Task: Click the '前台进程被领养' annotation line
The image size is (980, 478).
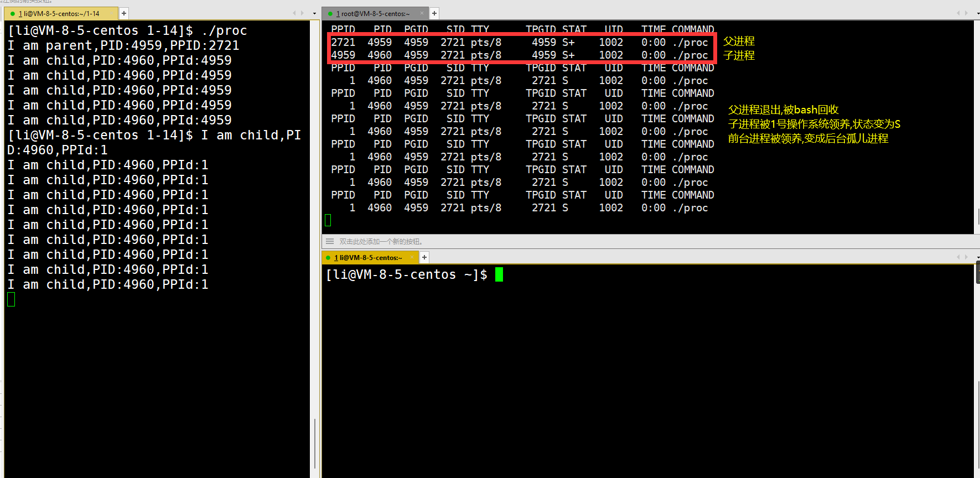Action: tap(808, 138)
